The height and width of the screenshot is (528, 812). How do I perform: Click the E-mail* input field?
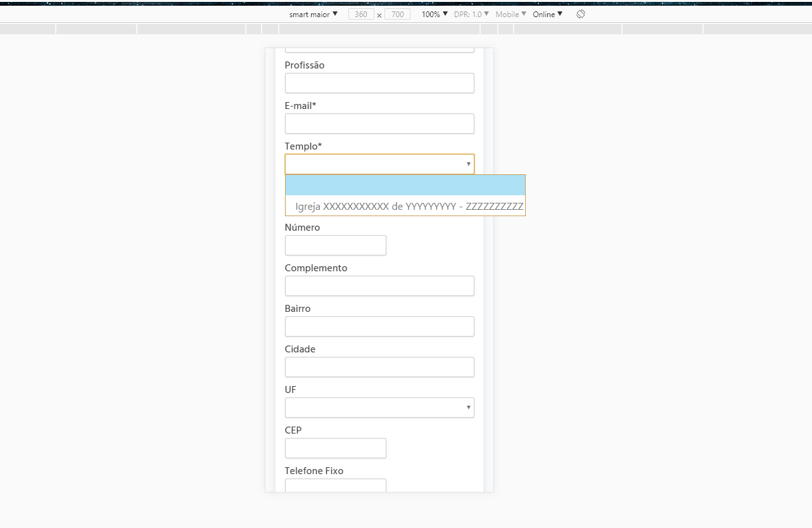[379, 124]
